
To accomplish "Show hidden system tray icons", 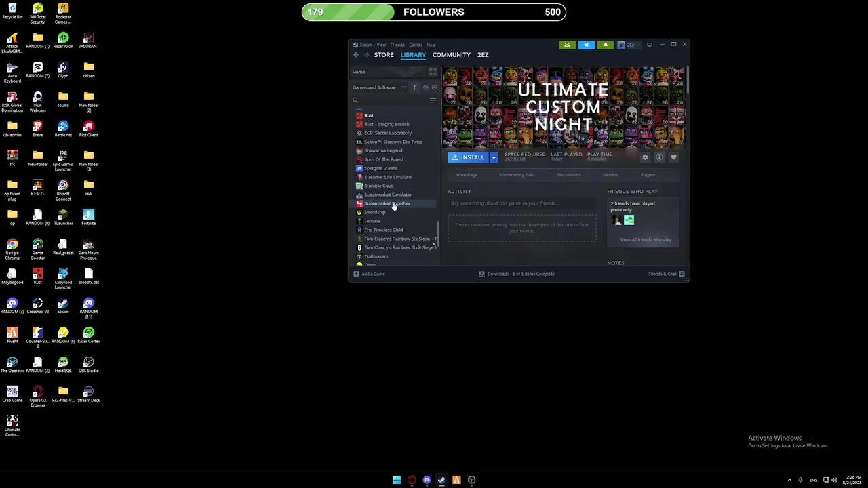I will click(x=789, y=480).
